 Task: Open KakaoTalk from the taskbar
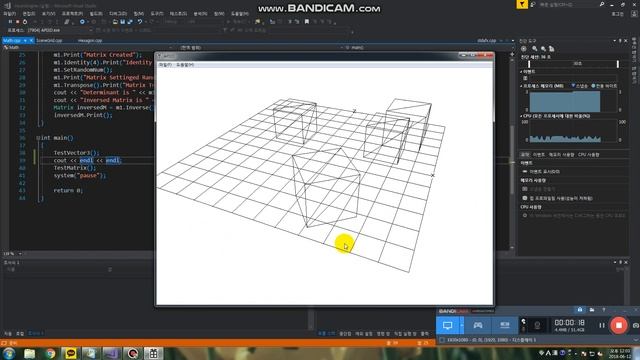click(71, 353)
